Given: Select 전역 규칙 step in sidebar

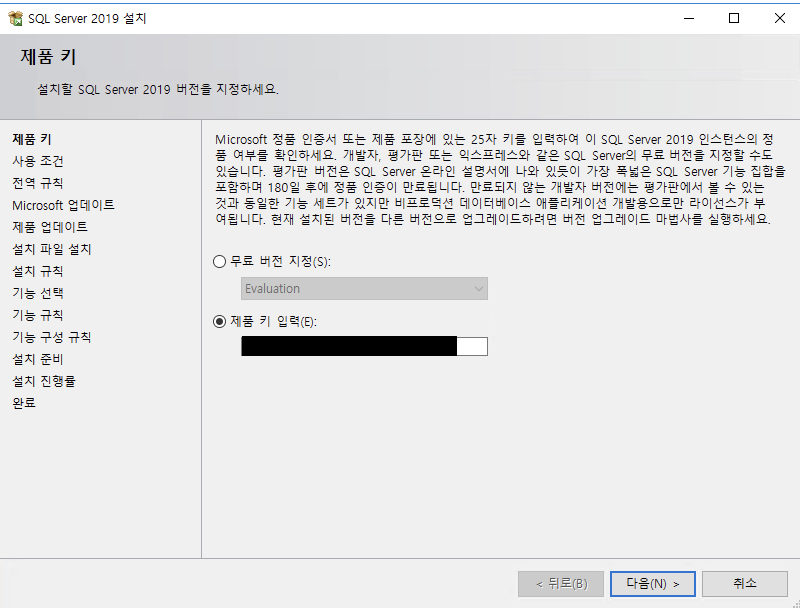Looking at the screenshot, I should pos(38,183).
